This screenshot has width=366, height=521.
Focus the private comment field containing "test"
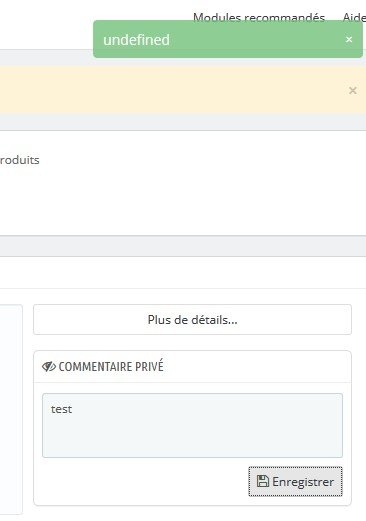(x=192, y=425)
